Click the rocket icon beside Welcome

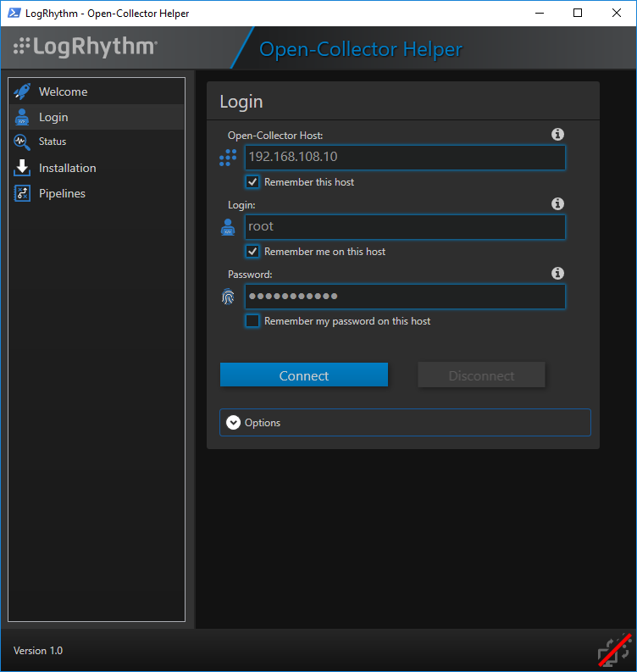click(22, 92)
